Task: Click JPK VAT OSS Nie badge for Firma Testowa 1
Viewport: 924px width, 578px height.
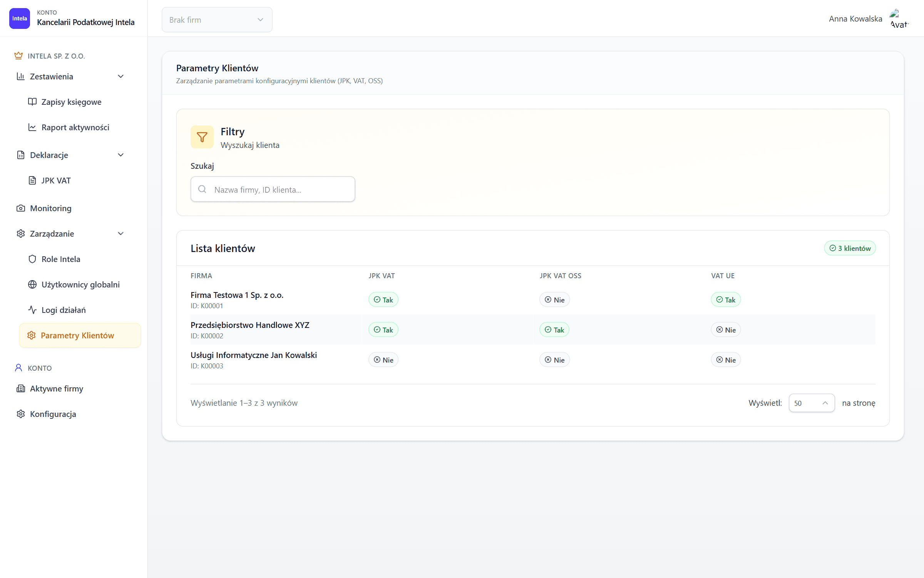Action: 554,300
